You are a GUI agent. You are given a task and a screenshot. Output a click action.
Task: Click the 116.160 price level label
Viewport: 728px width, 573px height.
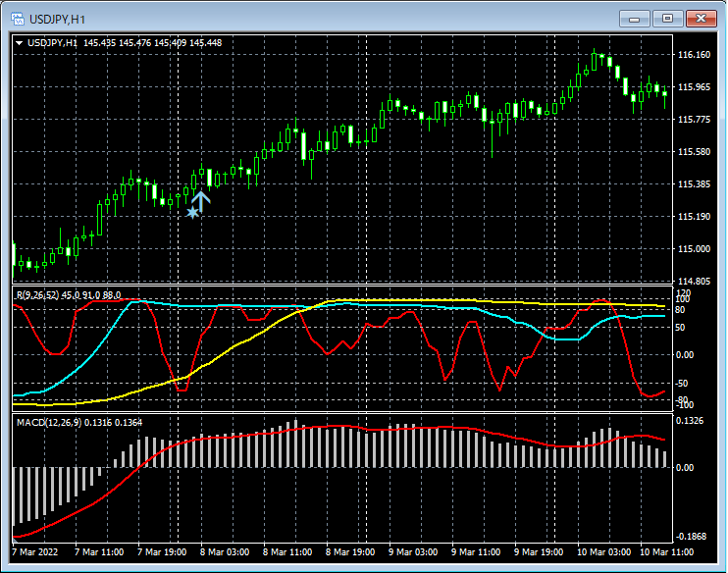[694, 55]
